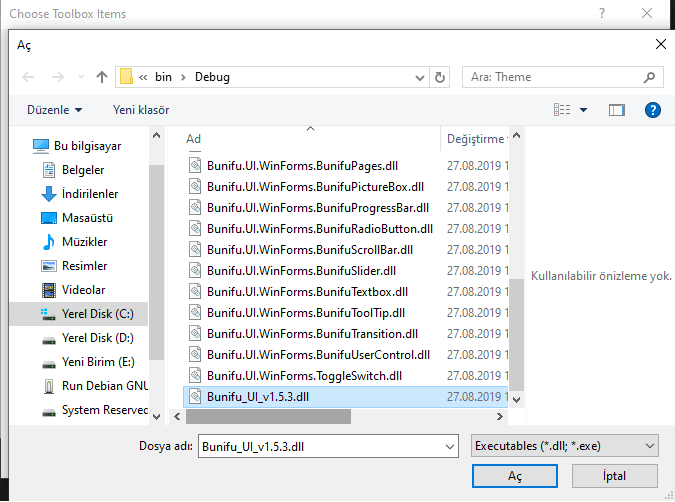Click the folder icon in address bar
This screenshot has height=502, width=675.
click(126, 77)
